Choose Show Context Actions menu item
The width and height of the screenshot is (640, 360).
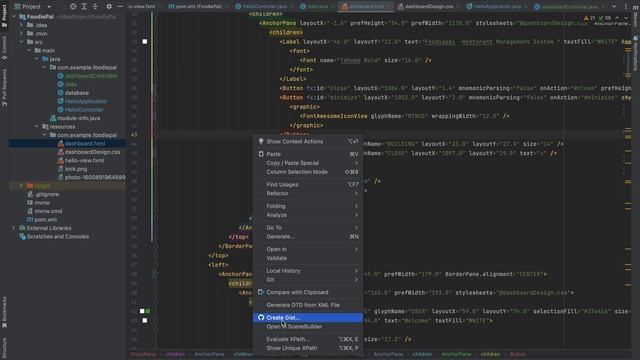pos(308,141)
